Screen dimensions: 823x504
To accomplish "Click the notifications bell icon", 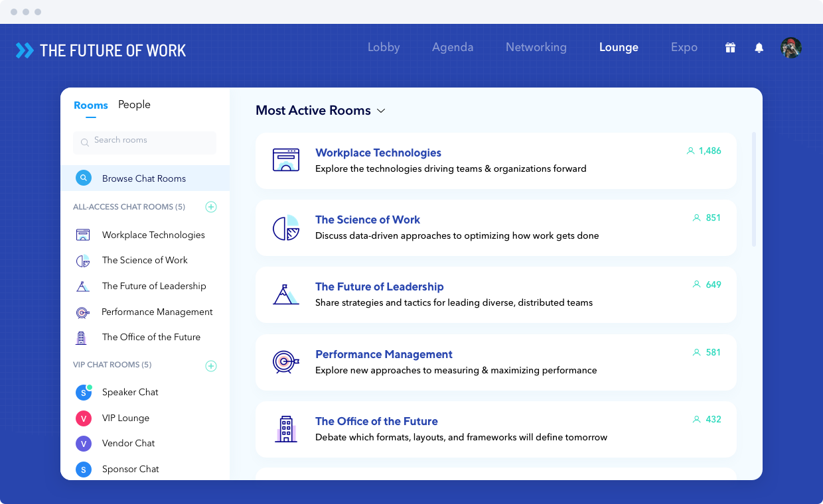I will pyautogui.click(x=759, y=48).
